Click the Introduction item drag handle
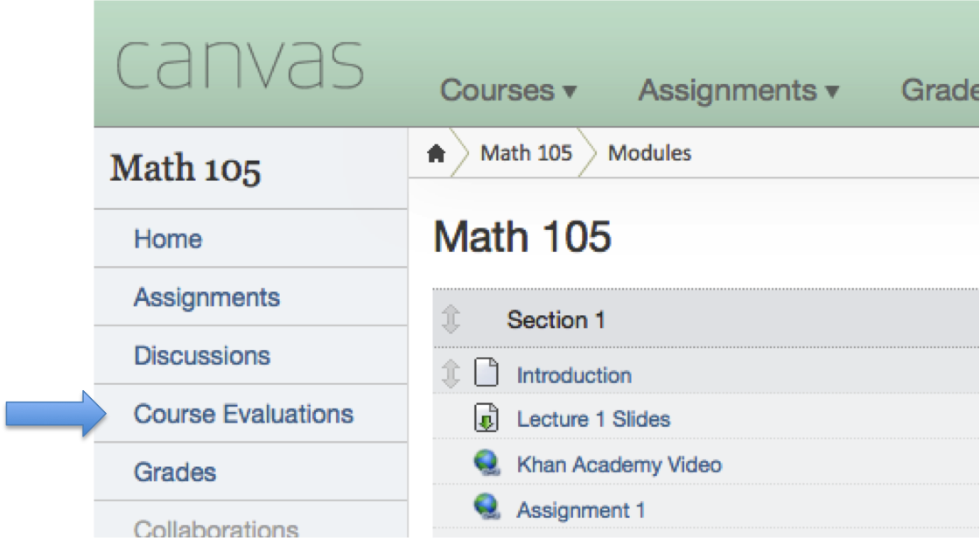Image resolution: width=980 pixels, height=538 pixels. tap(451, 374)
